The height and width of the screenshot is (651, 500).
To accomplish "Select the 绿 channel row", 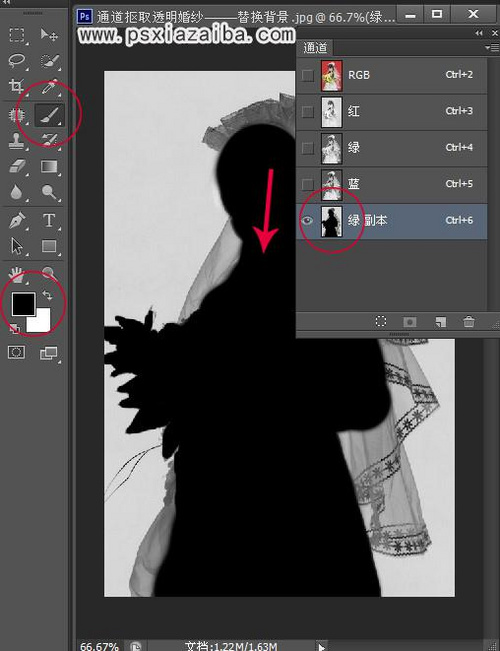I will (x=392, y=147).
